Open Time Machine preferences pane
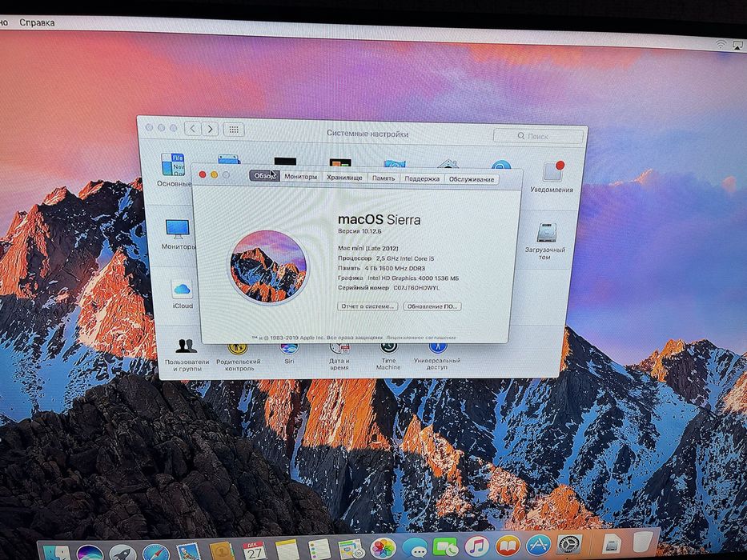The width and height of the screenshot is (747, 560). click(x=389, y=357)
